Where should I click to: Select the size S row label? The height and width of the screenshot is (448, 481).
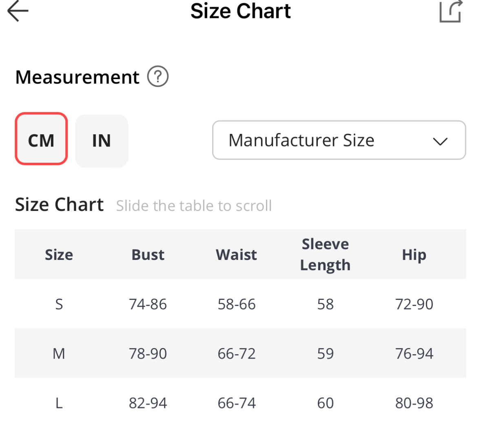pyautogui.click(x=59, y=304)
